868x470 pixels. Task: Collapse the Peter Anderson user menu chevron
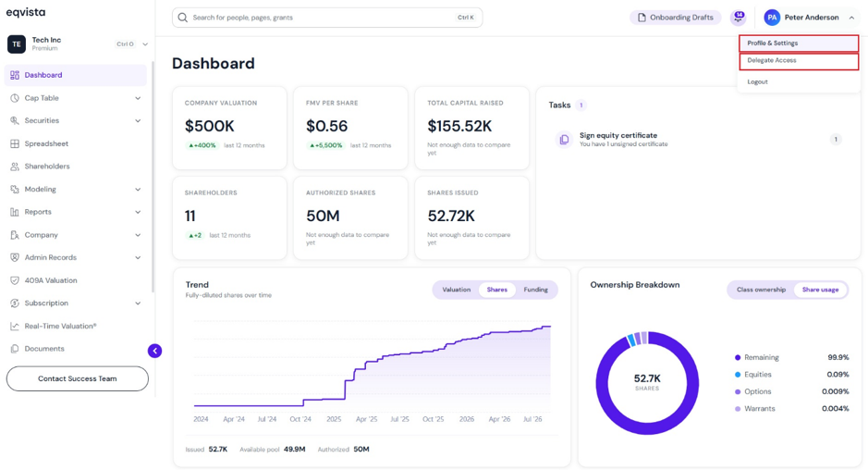[x=851, y=18]
